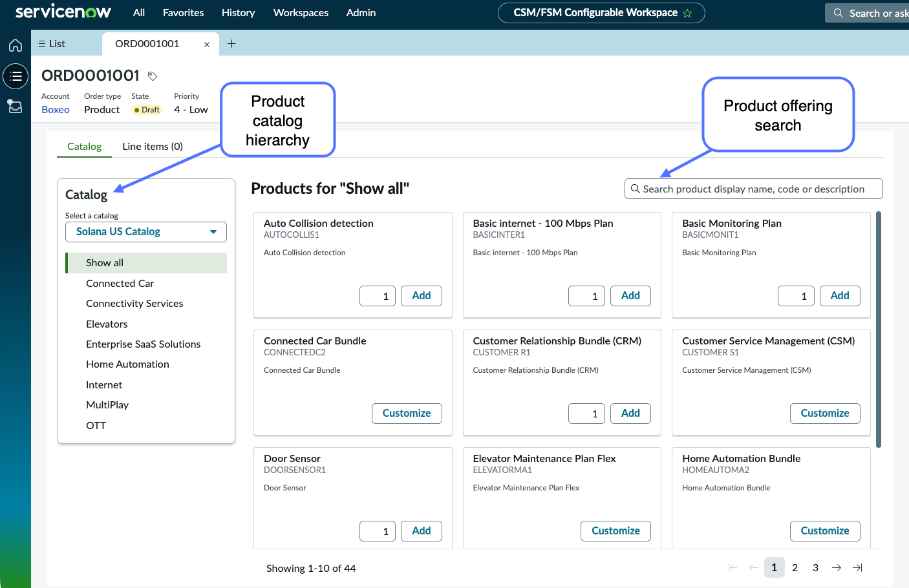Open the Home icon in the sidebar

(16, 45)
